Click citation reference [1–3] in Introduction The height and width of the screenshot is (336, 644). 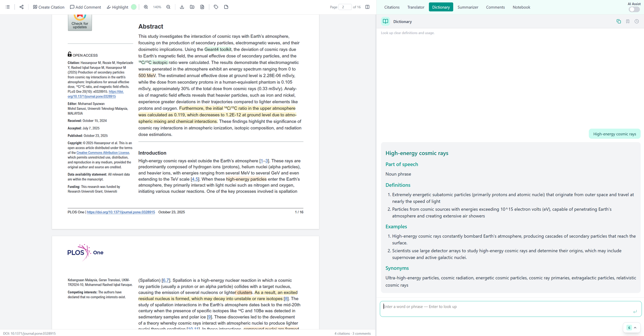click(264, 161)
